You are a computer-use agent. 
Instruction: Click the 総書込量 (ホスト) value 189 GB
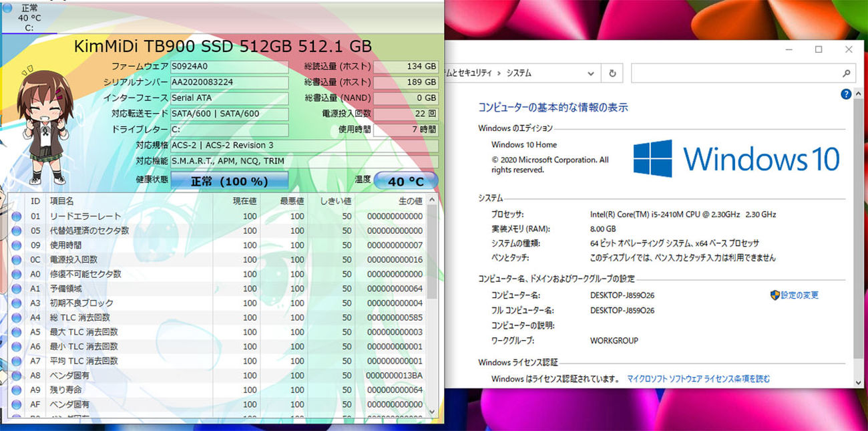(406, 82)
